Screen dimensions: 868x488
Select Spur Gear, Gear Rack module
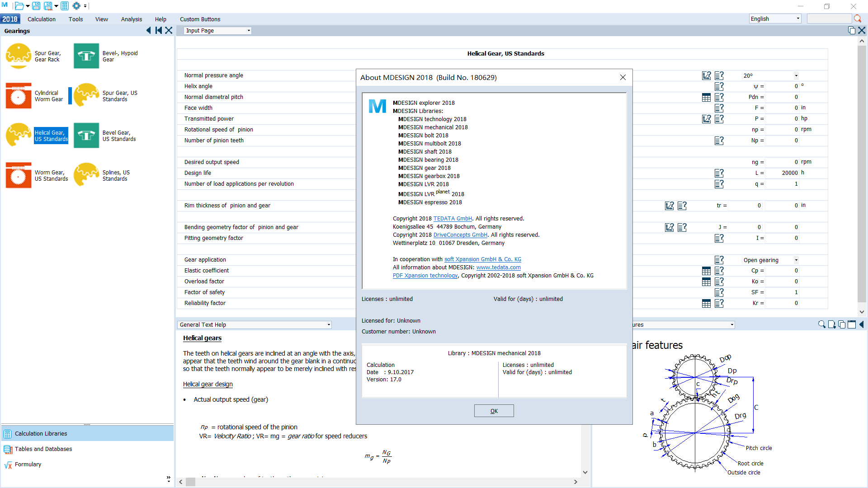[34, 56]
